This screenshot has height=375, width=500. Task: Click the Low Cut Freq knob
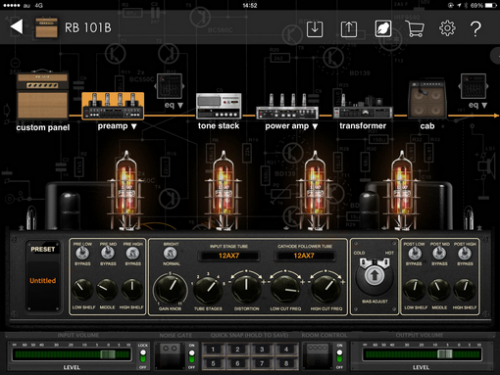(x=286, y=289)
